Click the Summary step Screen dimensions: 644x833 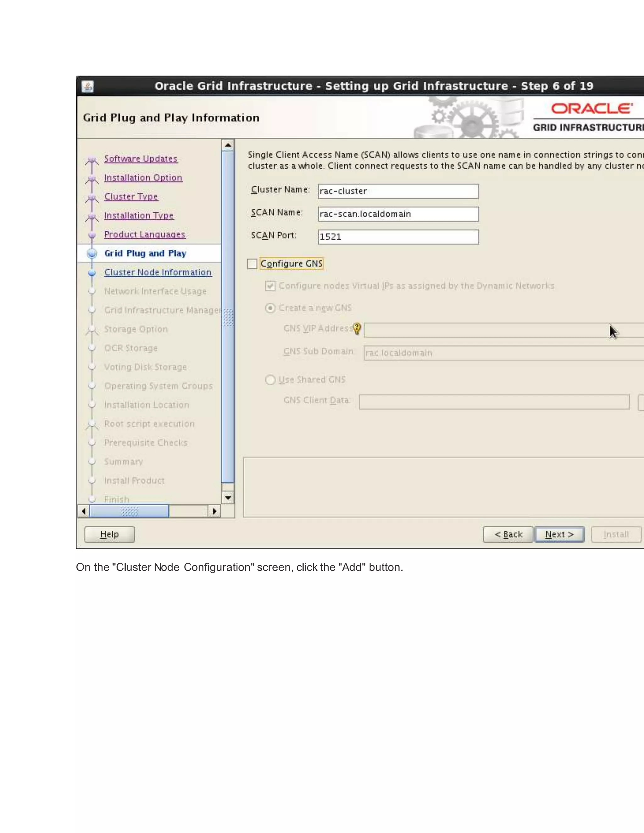coord(124,461)
